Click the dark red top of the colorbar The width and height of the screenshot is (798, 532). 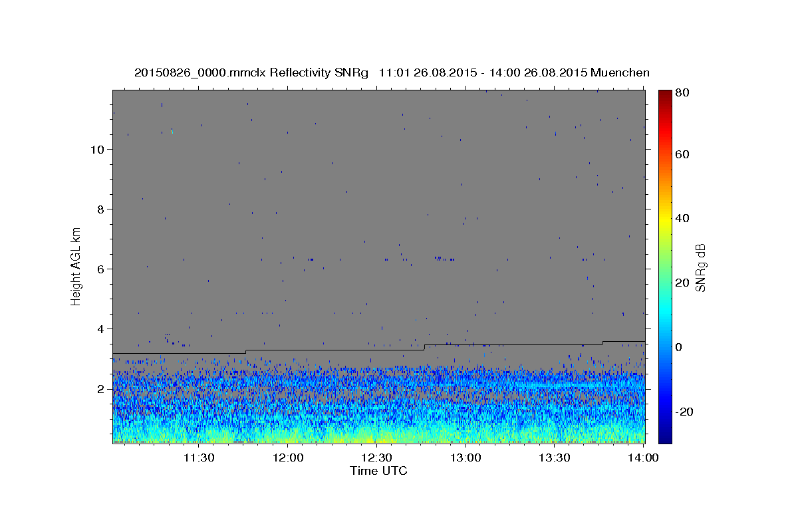[x=665, y=94]
